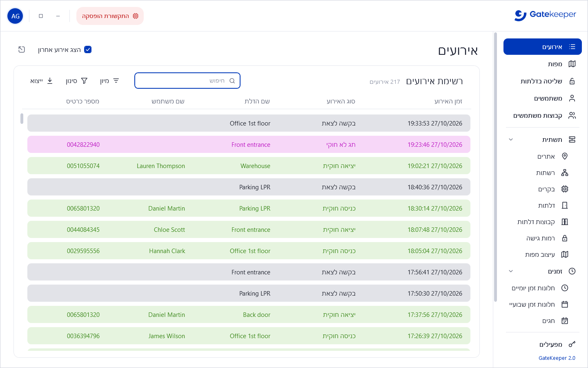Screen dimensions: 588x368
Task: Select the 18:05:04 Hannah Clark event time
Action: pyautogui.click(x=435, y=251)
